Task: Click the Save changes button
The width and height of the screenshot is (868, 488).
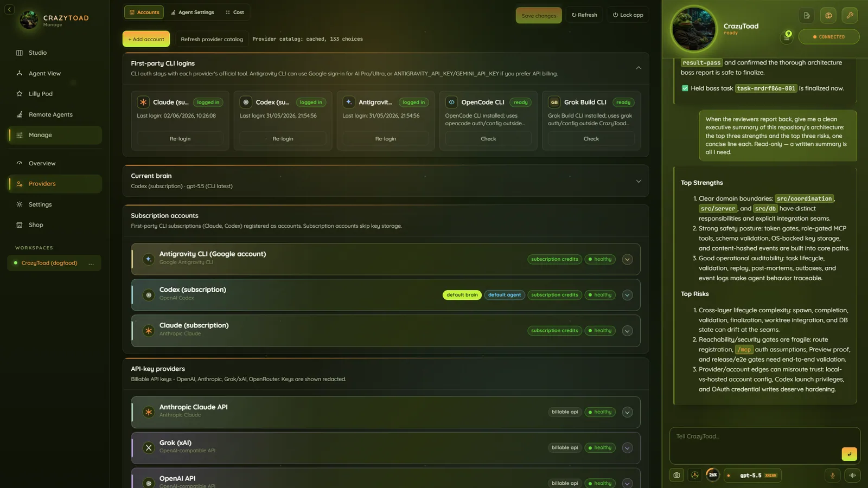Action: pos(539,15)
